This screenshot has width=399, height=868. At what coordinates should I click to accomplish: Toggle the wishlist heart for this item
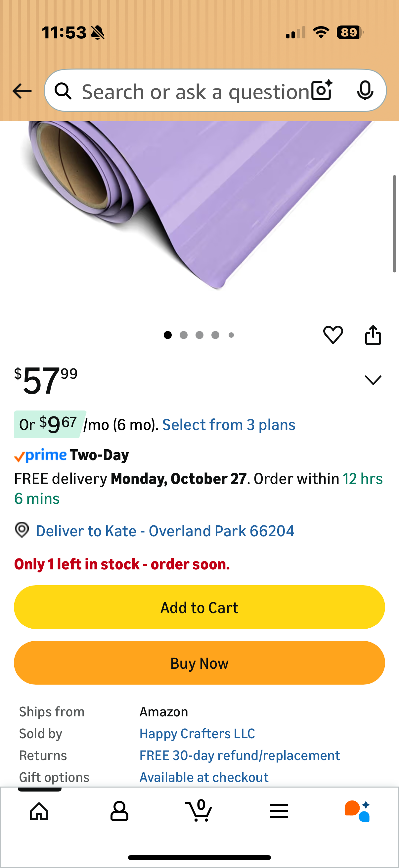333,335
